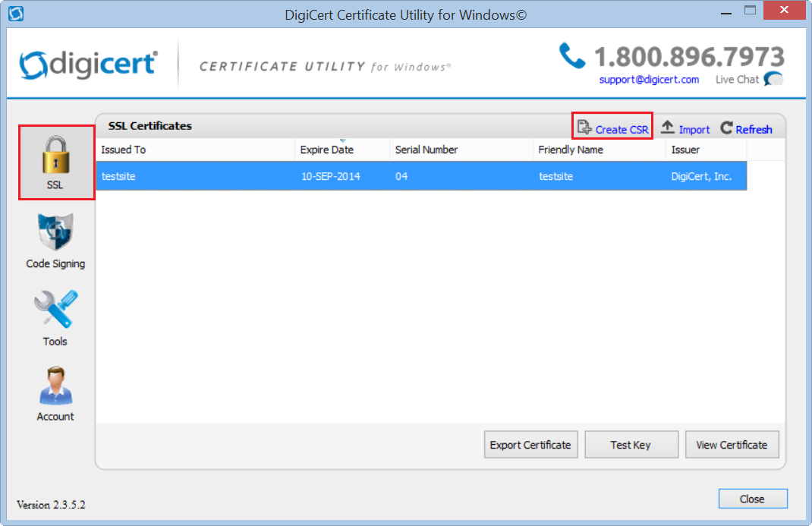Image resolution: width=812 pixels, height=526 pixels.
Task: Open the Code Signing shield section
Action: 55,241
